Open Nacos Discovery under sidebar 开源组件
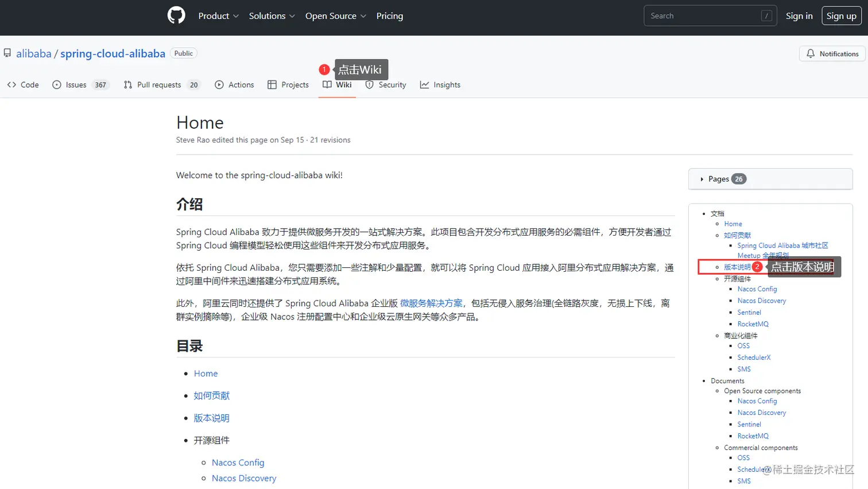The width and height of the screenshot is (868, 489). [762, 301]
